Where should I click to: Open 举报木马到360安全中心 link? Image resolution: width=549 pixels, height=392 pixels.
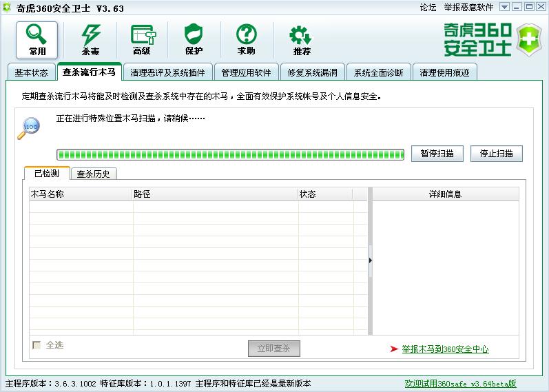[445, 349]
